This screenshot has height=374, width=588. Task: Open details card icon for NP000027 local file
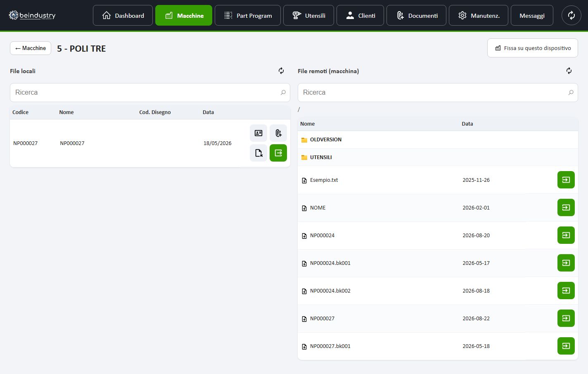click(x=258, y=133)
